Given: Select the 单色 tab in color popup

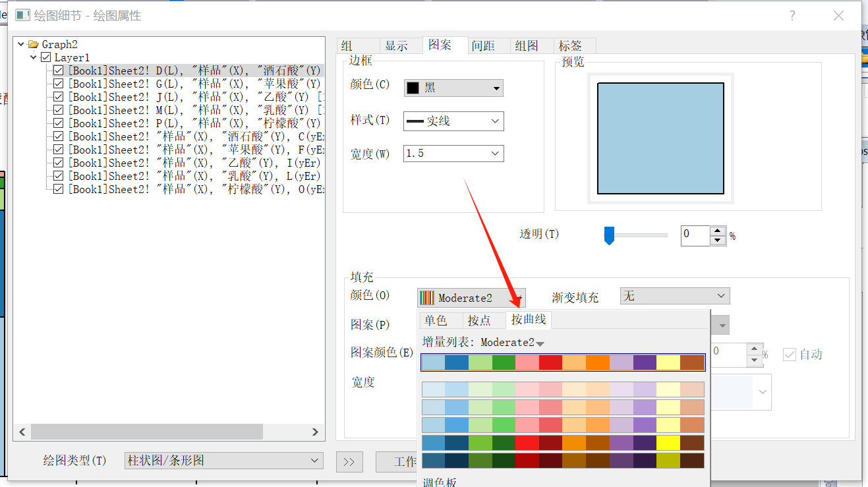Looking at the screenshot, I should (x=436, y=320).
